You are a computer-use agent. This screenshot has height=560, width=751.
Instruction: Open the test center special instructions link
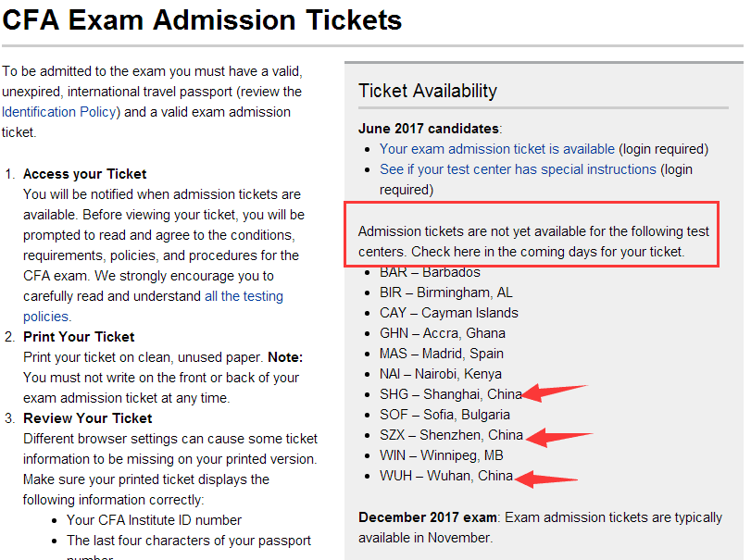coord(518,169)
